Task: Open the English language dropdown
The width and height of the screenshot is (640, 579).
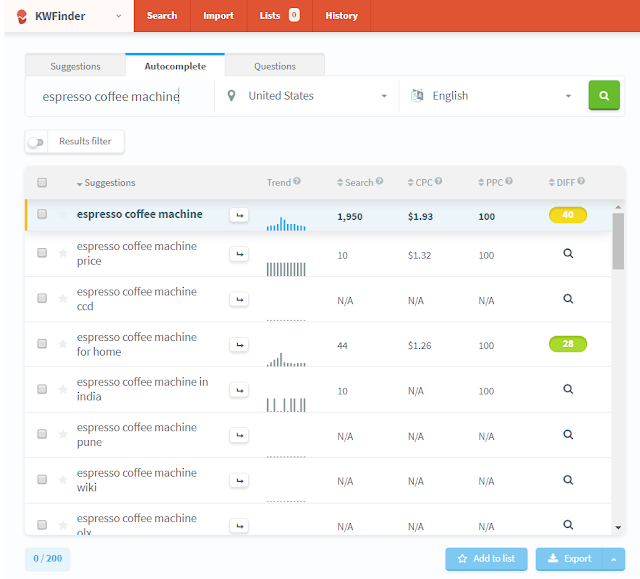Action: click(491, 96)
